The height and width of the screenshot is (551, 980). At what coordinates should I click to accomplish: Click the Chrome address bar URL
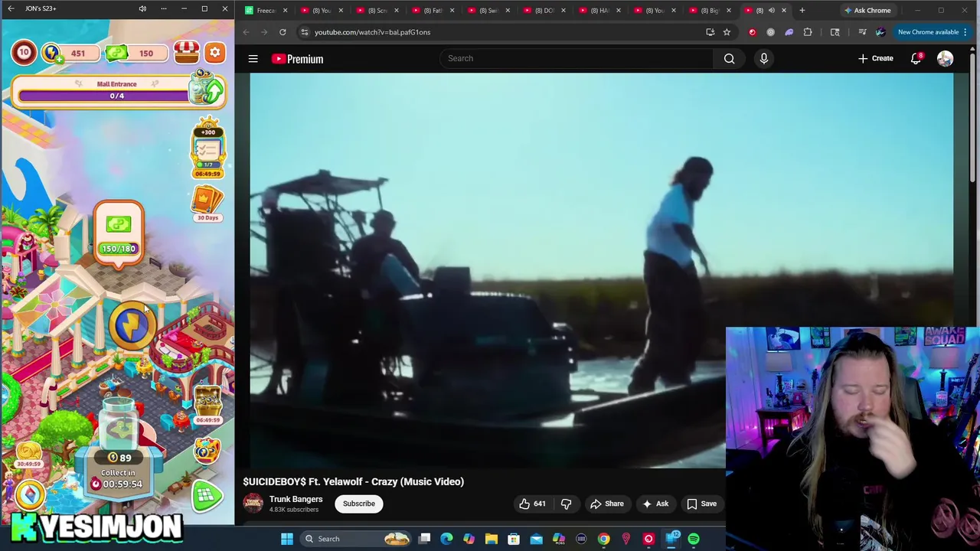[372, 32]
